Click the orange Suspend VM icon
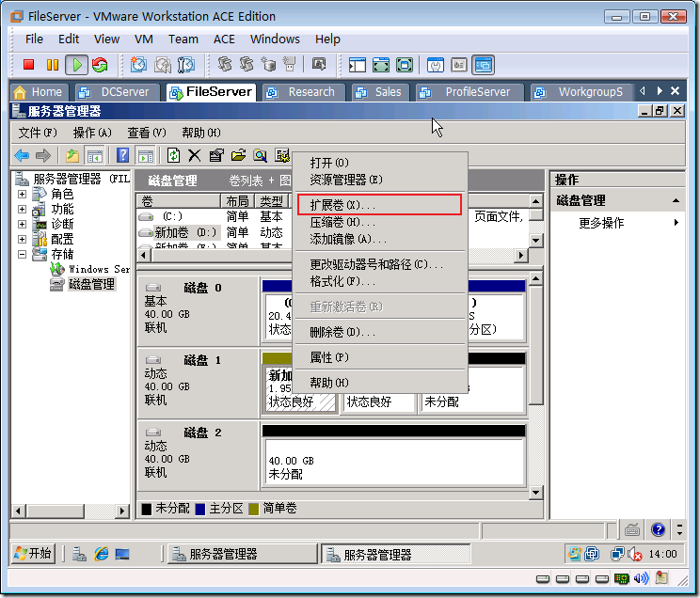 point(53,65)
